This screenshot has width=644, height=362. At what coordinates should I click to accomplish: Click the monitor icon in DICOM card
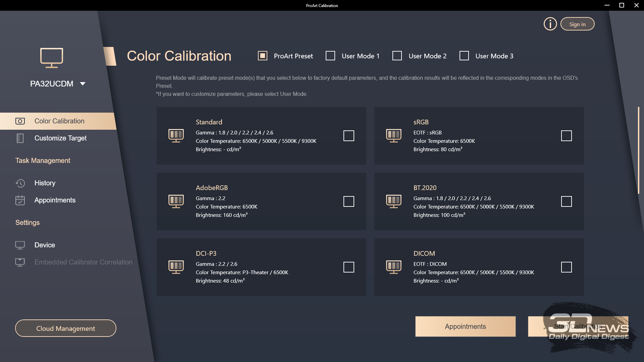(394, 267)
